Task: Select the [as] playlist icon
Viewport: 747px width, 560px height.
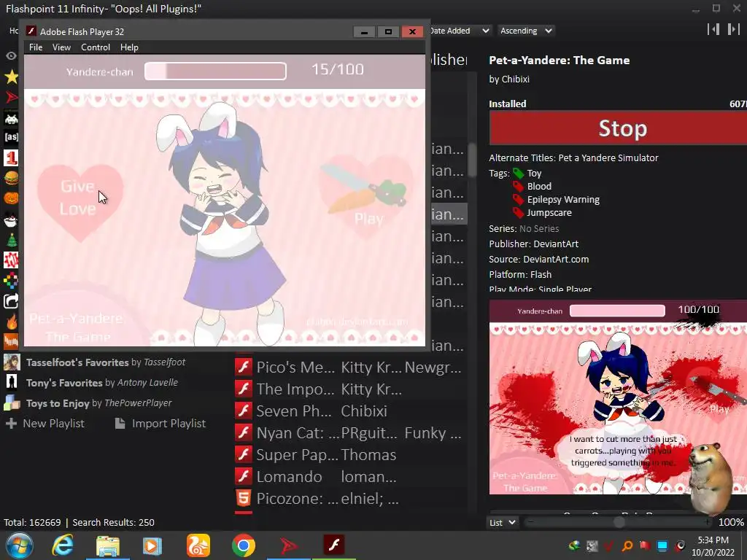Action: coord(11,137)
